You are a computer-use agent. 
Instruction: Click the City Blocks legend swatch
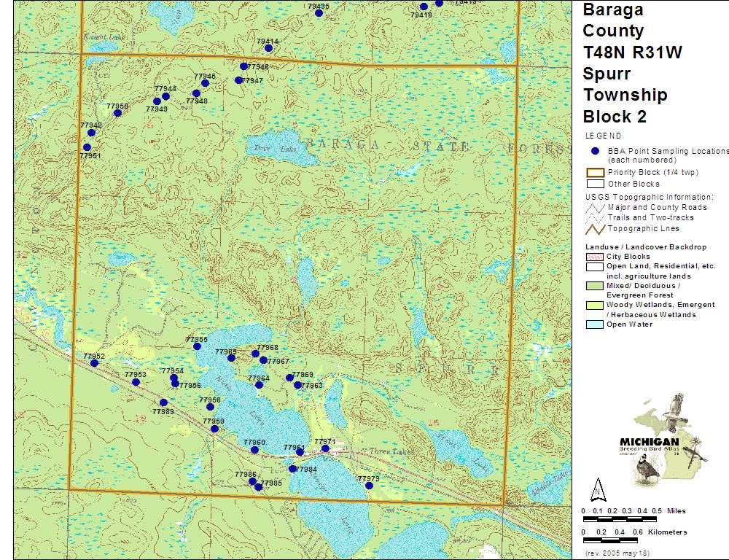pos(595,257)
